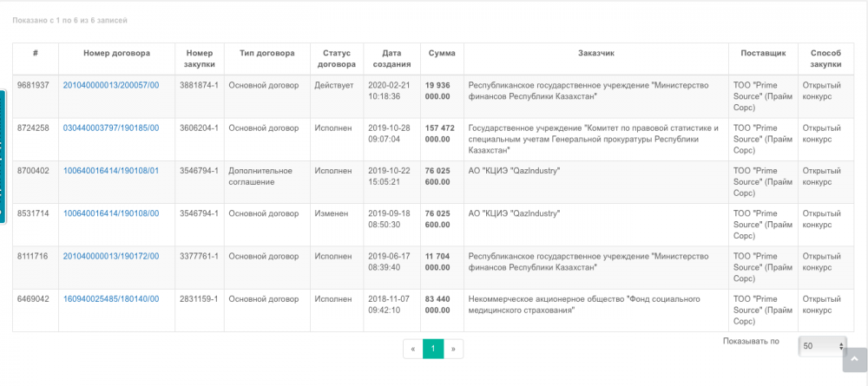Click the 'Сумма' column header

[x=442, y=53]
